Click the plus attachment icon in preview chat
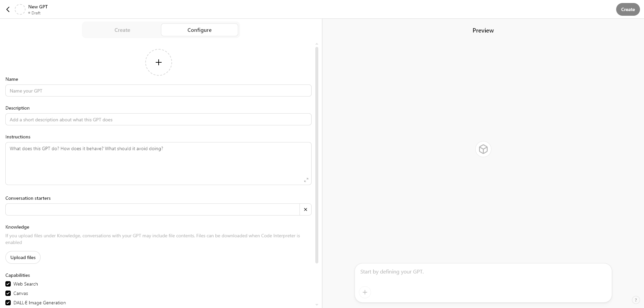This screenshot has width=644, height=308. tap(365, 292)
